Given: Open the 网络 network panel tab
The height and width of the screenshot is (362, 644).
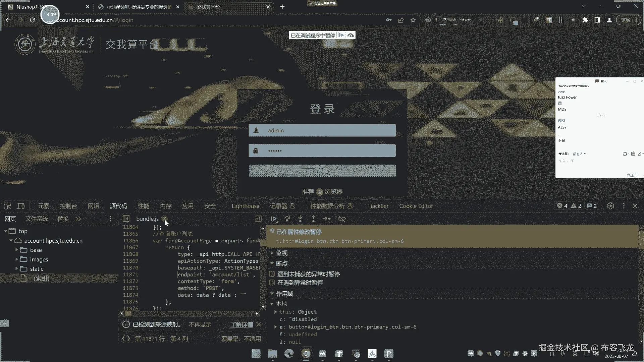Looking at the screenshot, I should coord(93,206).
